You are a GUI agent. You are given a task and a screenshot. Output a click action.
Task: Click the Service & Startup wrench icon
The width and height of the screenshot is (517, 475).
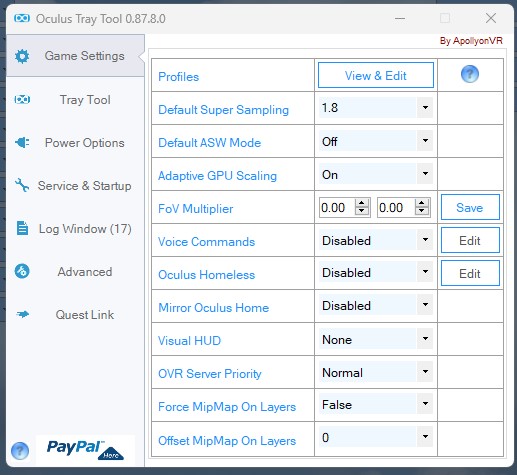22,185
